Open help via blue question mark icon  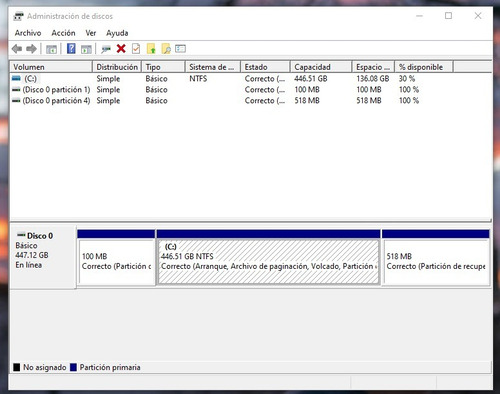(x=71, y=49)
